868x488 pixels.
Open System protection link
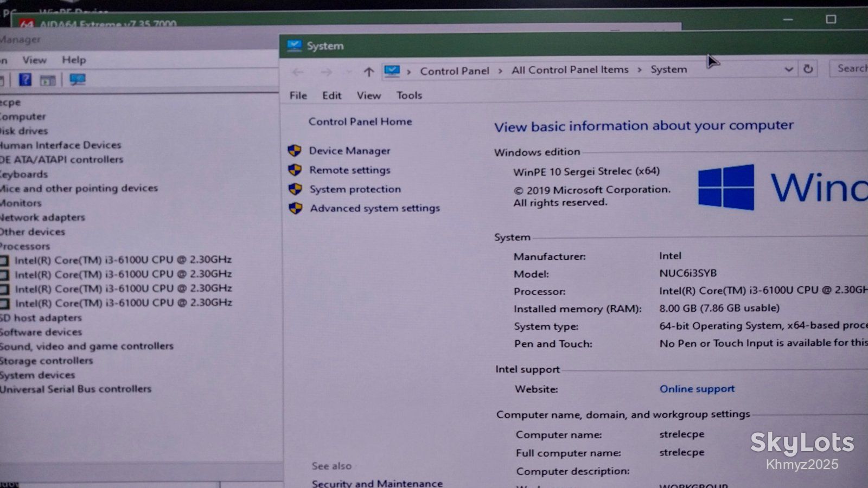[355, 189]
